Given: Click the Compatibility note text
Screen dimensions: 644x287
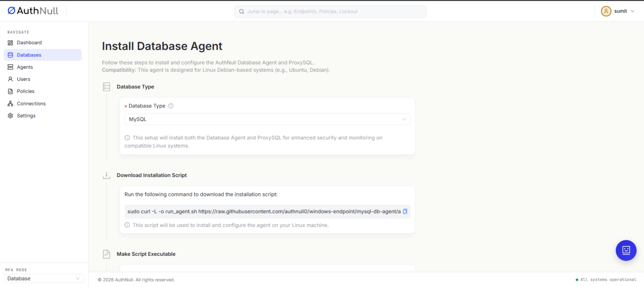Looking at the screenshot, I should (216, 70).
